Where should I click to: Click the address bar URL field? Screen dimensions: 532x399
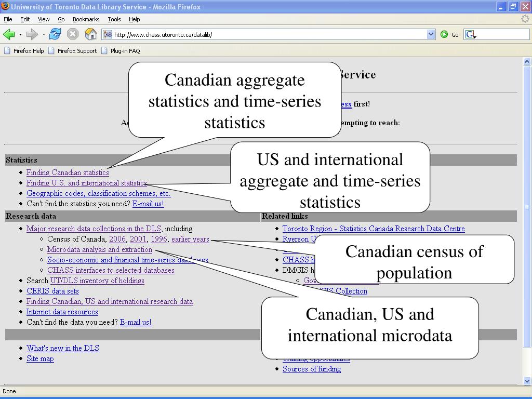(x=270, y=34)
